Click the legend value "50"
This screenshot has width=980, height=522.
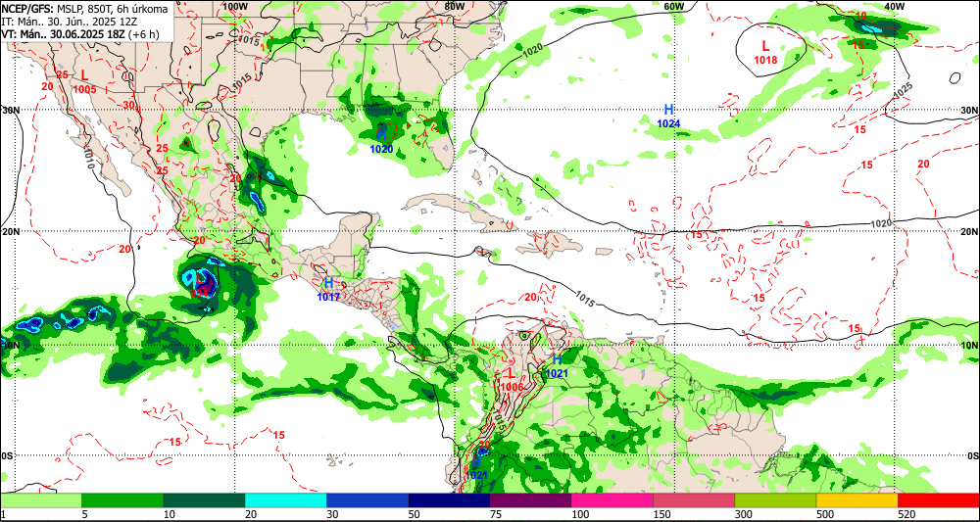click(x=414, y=514)
